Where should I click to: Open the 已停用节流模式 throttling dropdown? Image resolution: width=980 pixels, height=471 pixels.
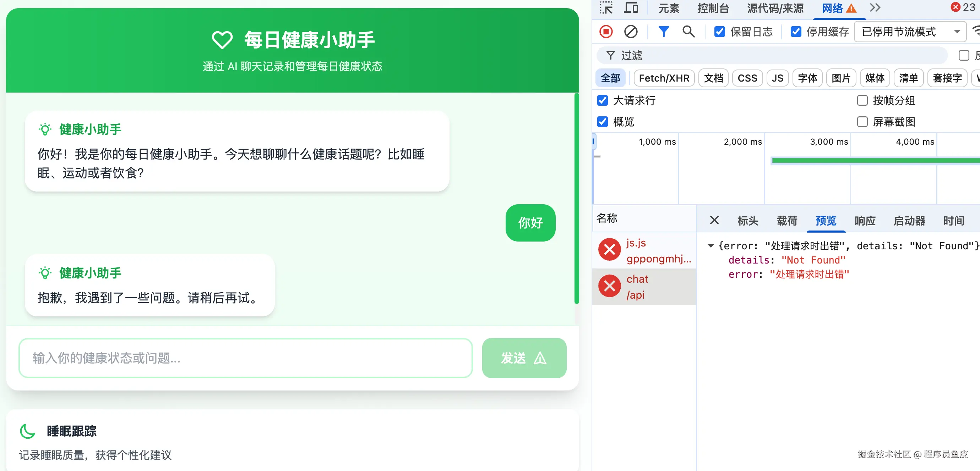click(910, 32)
